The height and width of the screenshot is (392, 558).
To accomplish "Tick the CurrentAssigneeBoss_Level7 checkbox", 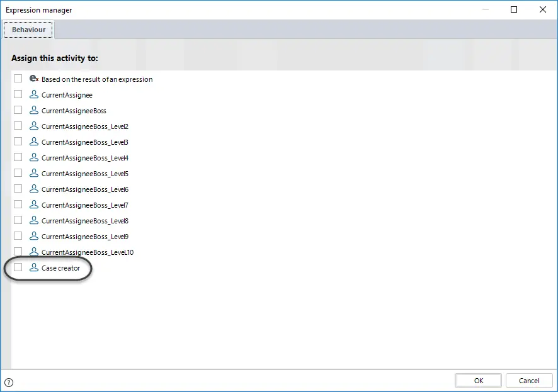I will [18, 204].
